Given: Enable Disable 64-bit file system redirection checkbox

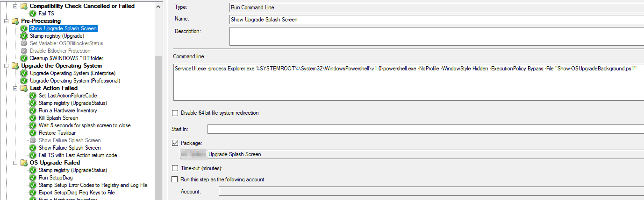Looking at the screenshot, I should [175, 113].
